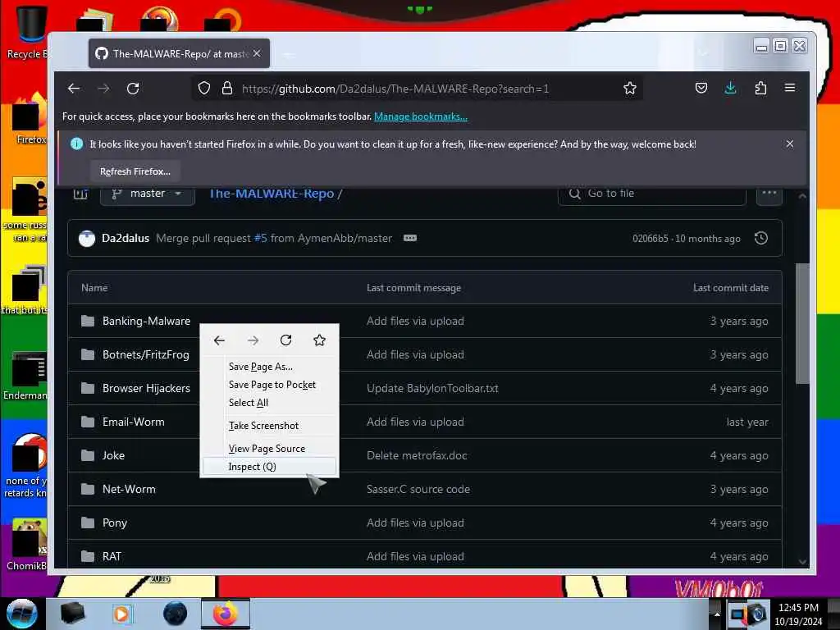Open the Banking-Malware folder icon
840x630 pixels.
click(x=87, y=321)
